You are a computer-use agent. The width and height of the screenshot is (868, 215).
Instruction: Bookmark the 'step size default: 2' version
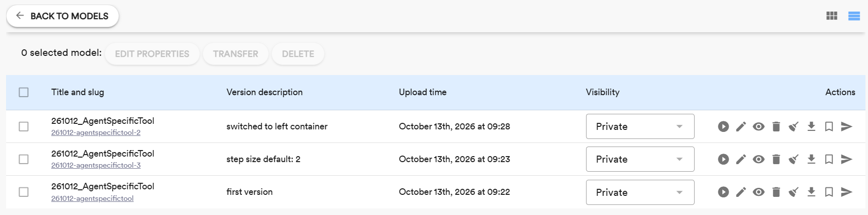829,159
